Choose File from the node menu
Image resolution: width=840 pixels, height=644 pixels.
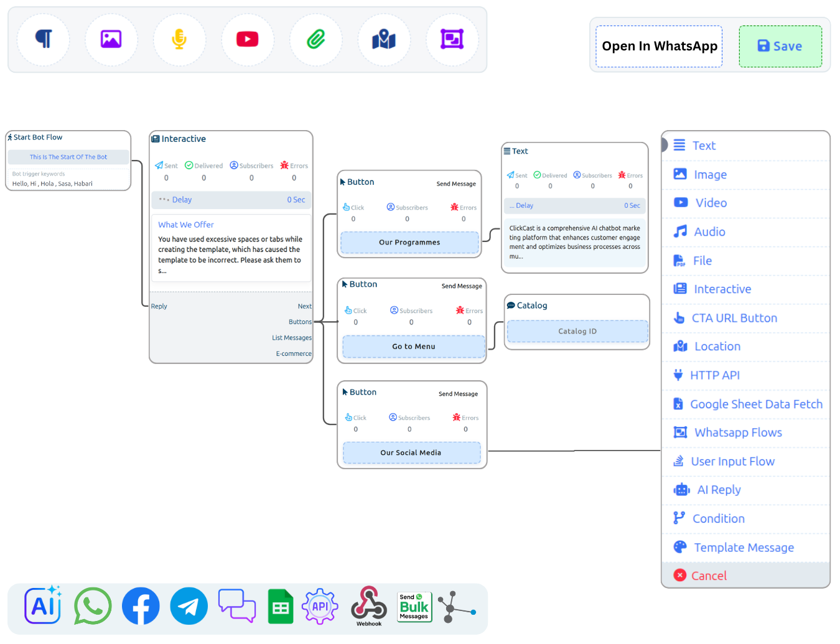pos(745,261)
